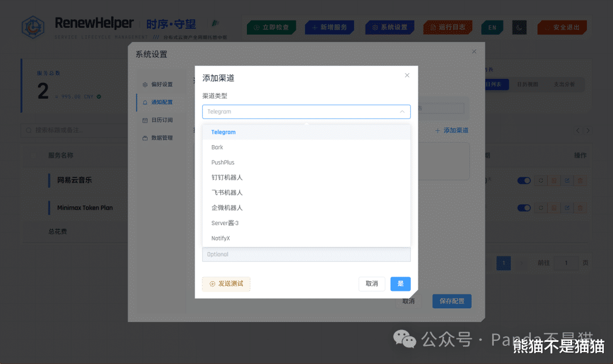613x364 pixels.
Task: Toggle the 网易云音乐 enable switch
Action: [x=524, y=180]
